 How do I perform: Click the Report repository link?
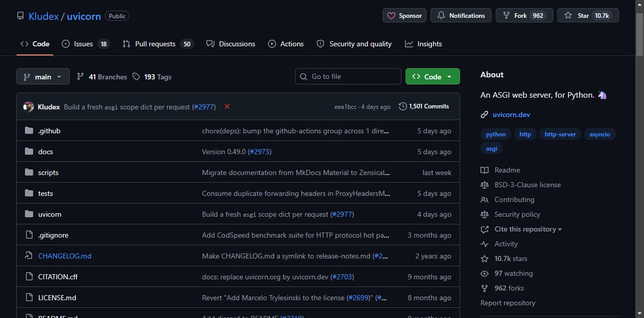pos(508,303)
